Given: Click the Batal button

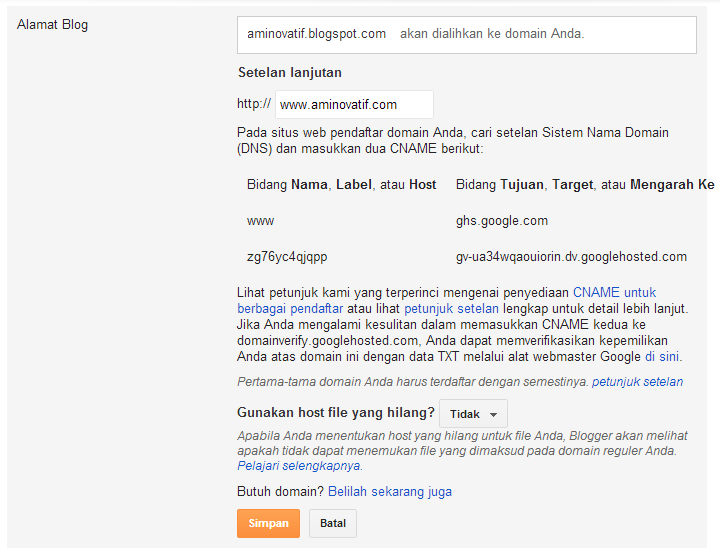Looking at the screenshot, I should point(332,523).
